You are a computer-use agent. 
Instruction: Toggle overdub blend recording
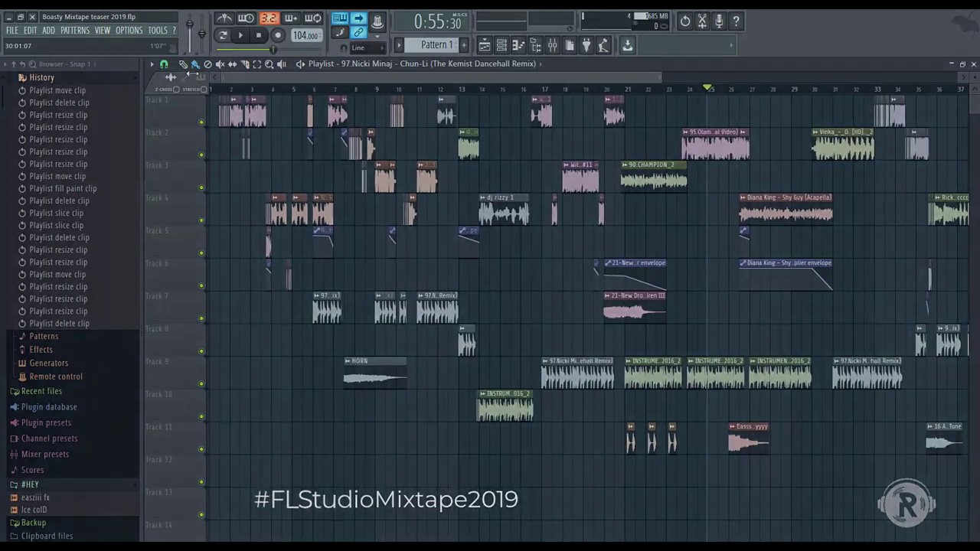click(290, 18)
